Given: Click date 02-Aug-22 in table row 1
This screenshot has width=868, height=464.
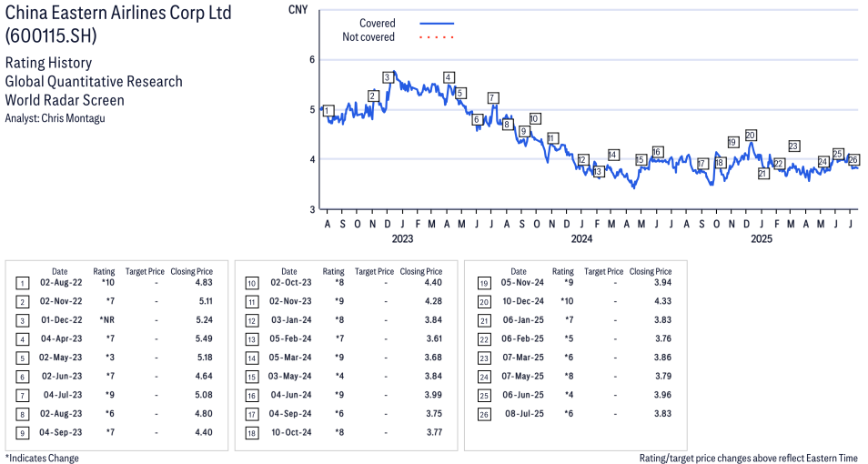Looking at the screenshot, I should 61,282.
